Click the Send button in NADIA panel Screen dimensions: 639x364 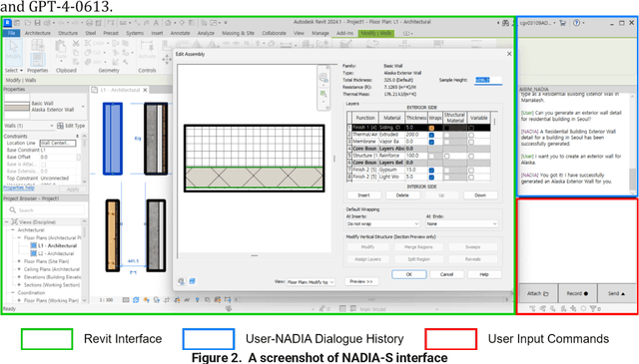(617, 293)
